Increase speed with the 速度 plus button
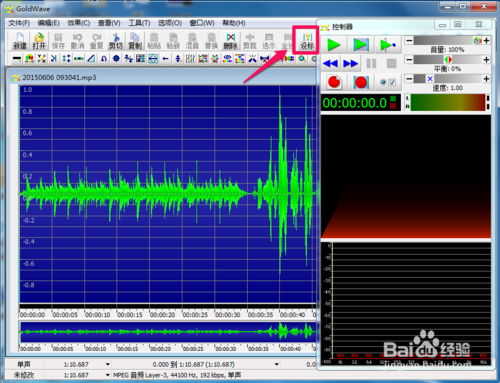The width and height of the screenshot is (500, 383). point(486,79)
